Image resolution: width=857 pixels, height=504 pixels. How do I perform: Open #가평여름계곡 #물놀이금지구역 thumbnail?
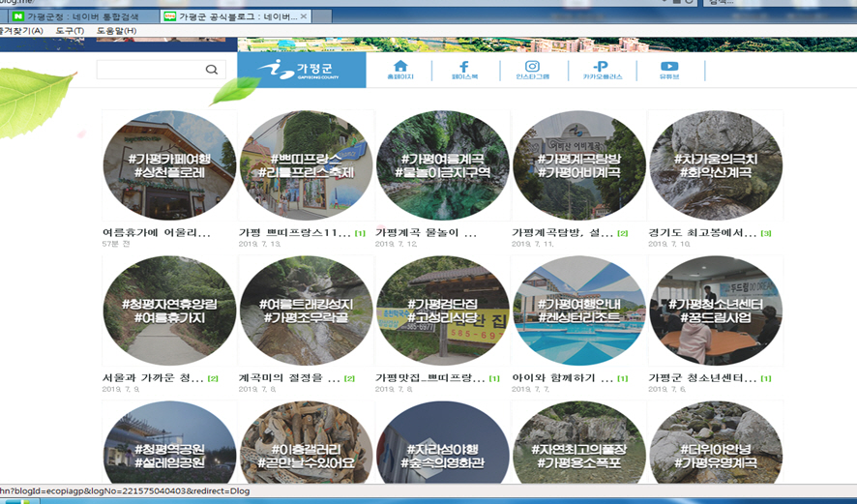(443, 165)
